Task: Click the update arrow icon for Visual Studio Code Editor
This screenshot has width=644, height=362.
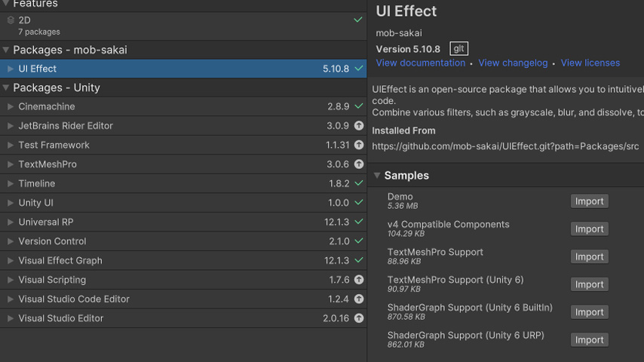Action: [x=359, y=299]
